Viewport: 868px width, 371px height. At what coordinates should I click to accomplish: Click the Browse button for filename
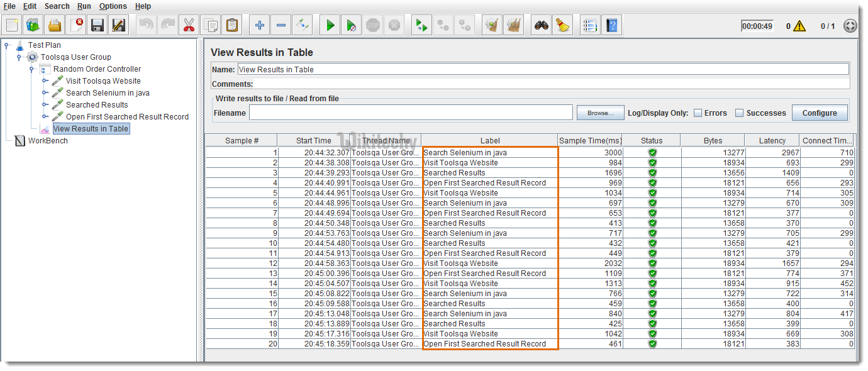[599, 112]
